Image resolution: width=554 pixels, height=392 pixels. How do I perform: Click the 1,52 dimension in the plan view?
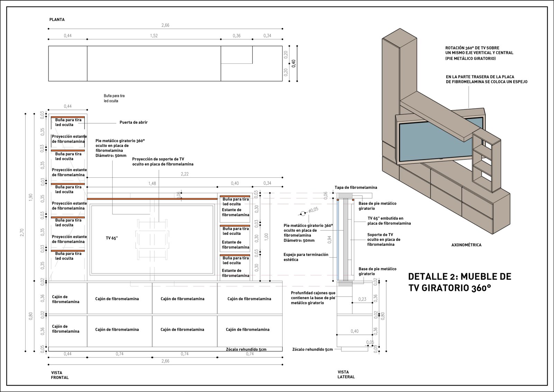[x=154, y=36]
